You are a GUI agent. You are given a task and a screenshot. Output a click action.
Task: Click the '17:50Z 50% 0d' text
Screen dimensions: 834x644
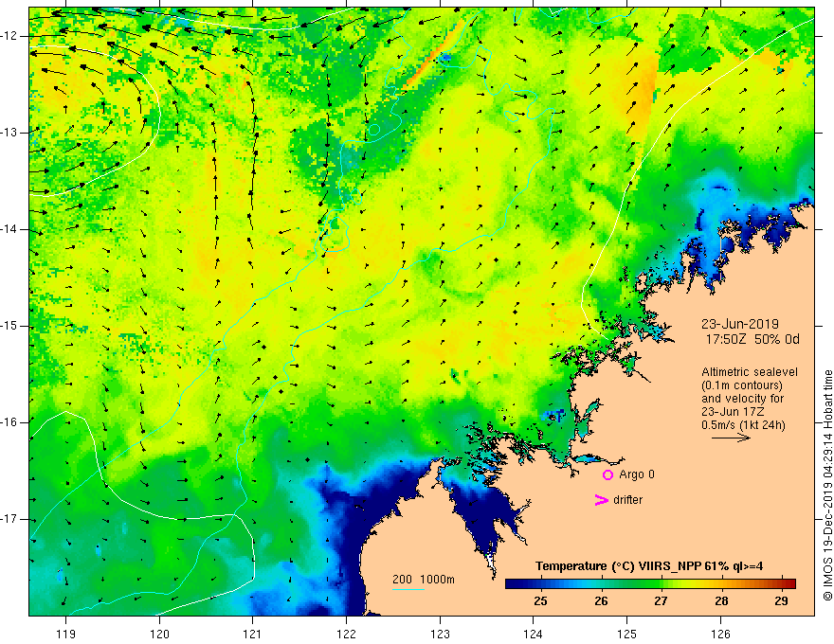point(752,339)
